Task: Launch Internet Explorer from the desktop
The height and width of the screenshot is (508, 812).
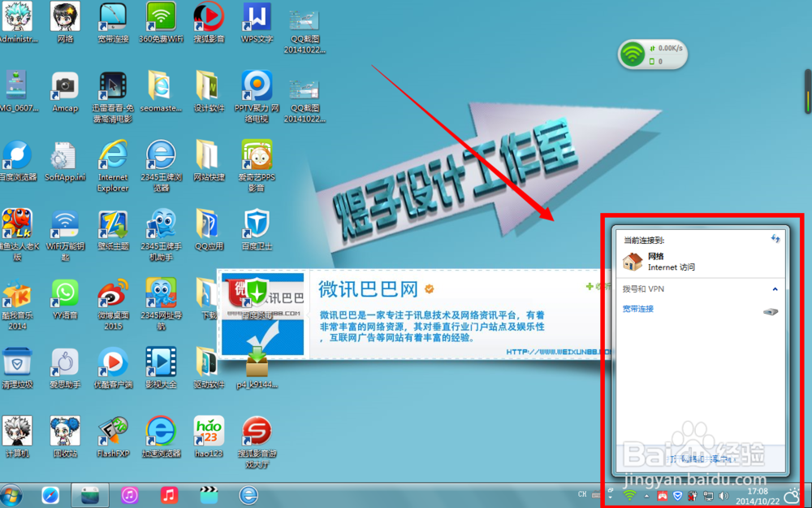Action: click(x=113, y=166)
